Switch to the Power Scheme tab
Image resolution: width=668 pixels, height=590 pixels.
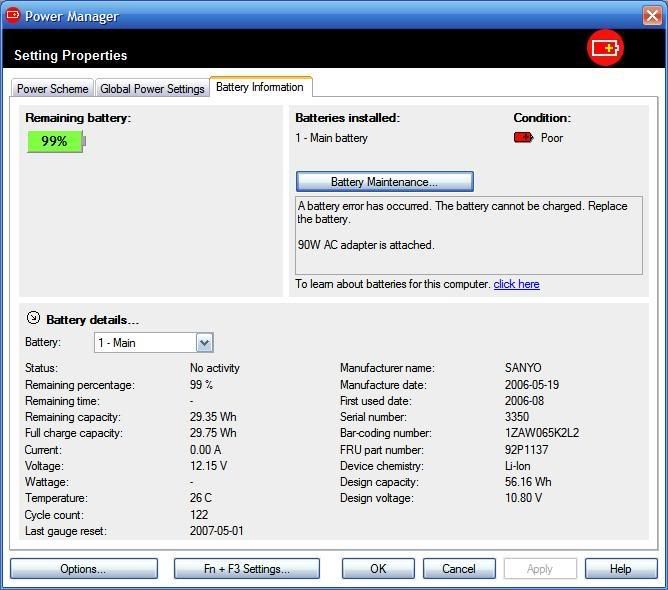click(53, 89)
